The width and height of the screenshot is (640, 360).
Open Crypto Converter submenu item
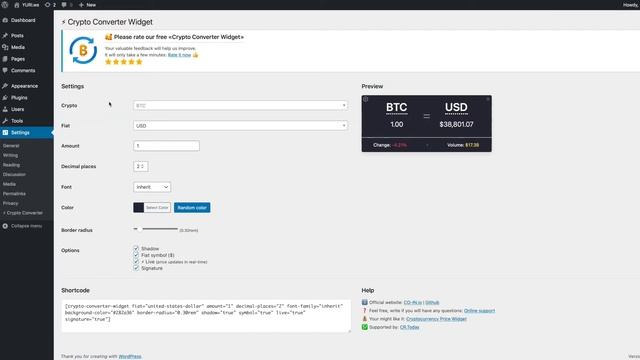pos(23,213)
